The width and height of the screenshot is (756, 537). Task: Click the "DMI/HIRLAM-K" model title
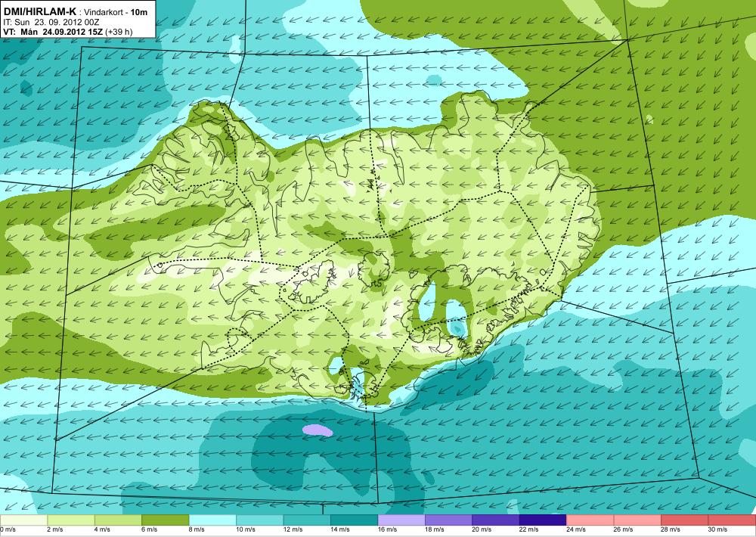coord(40,12)
